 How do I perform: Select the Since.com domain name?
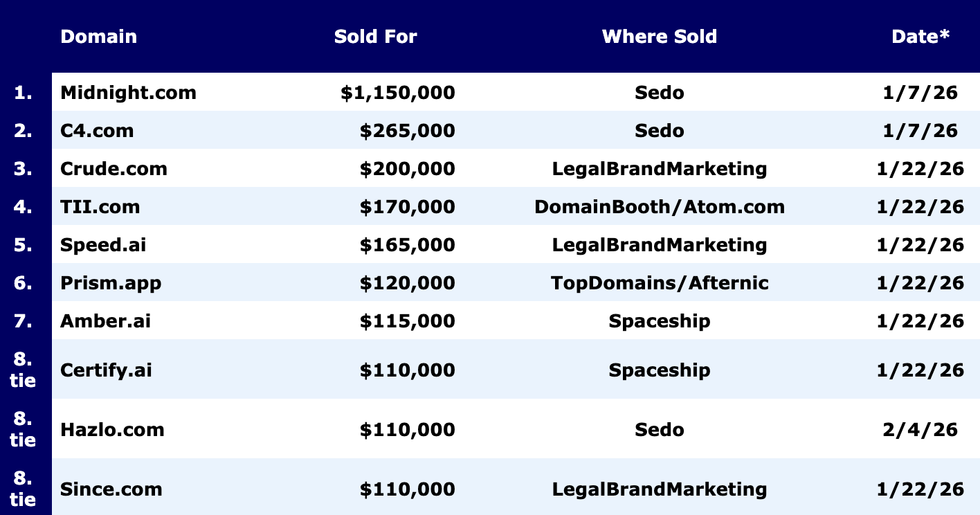tap(111, 489)
